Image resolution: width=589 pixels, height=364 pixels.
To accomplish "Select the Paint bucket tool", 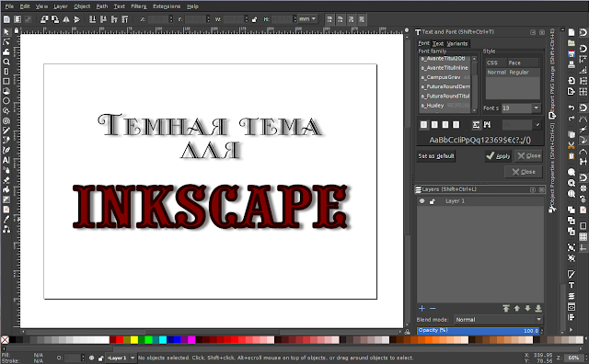I will (6, 189).
